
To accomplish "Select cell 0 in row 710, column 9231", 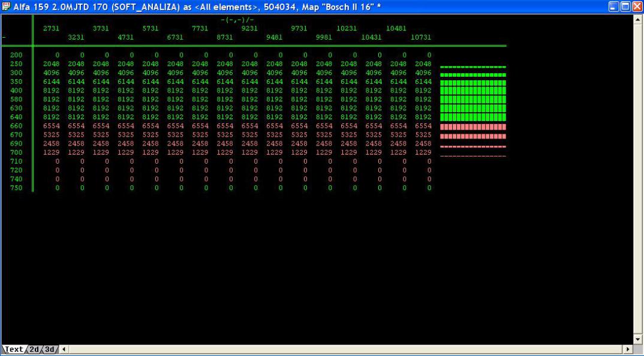I will (255, 161).
